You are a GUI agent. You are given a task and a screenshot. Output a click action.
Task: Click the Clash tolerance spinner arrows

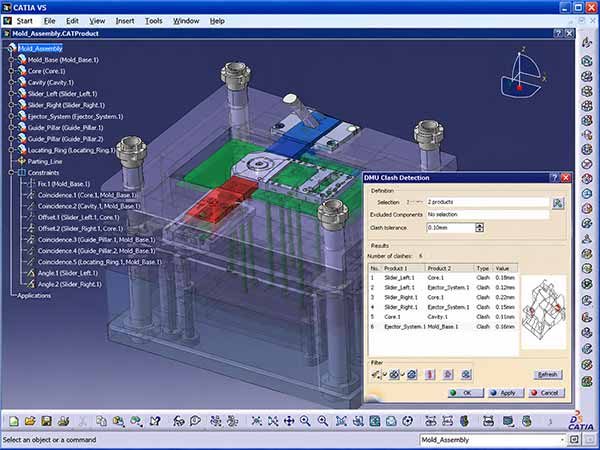pyautogui.click(x=479, y=228)
